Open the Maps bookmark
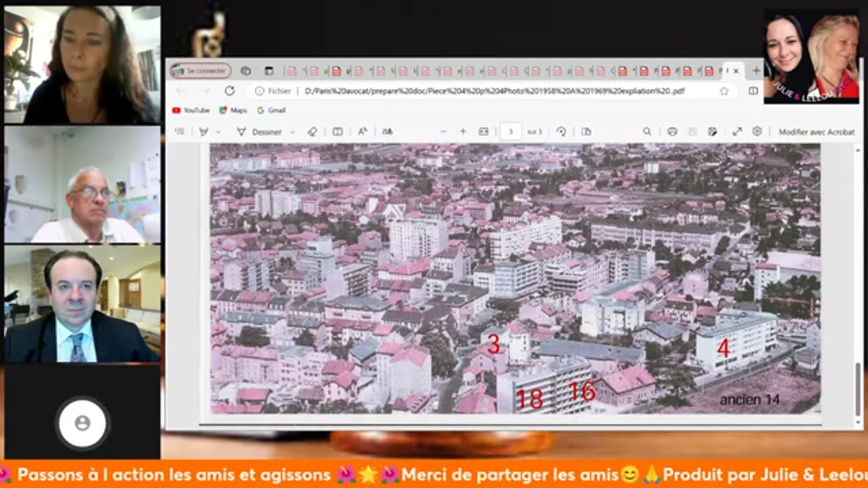868x488 pixels. tap(233, 110)
